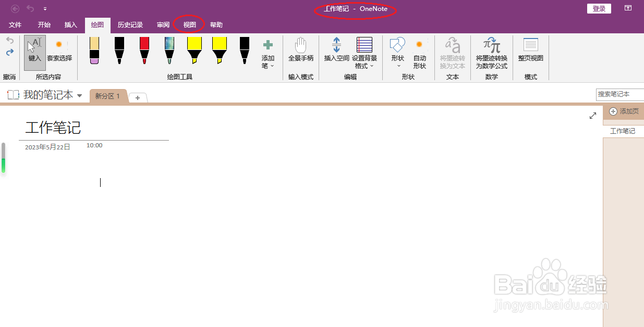
Task: Enable 全景手柄 panning hand mode
Action: (301, 50)
